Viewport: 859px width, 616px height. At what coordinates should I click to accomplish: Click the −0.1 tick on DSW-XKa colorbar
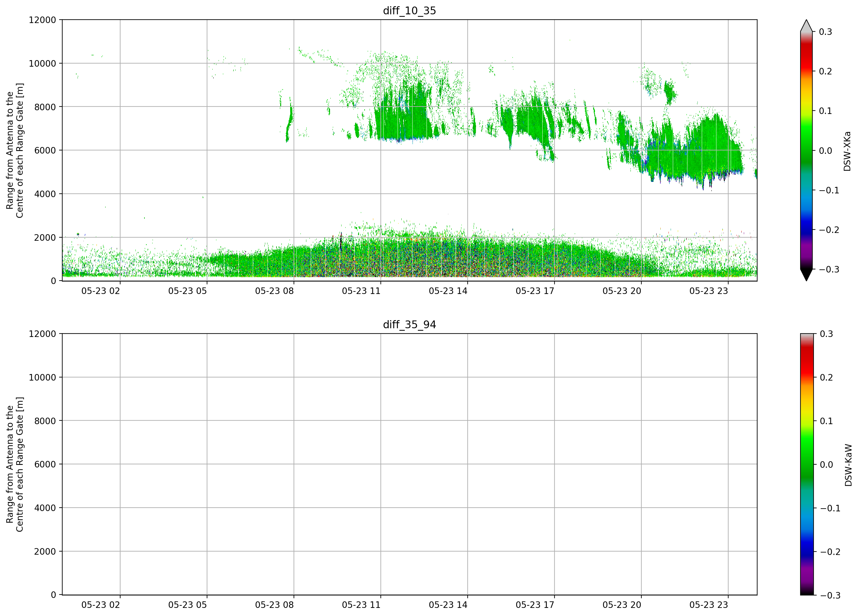(x=829, y=190)
